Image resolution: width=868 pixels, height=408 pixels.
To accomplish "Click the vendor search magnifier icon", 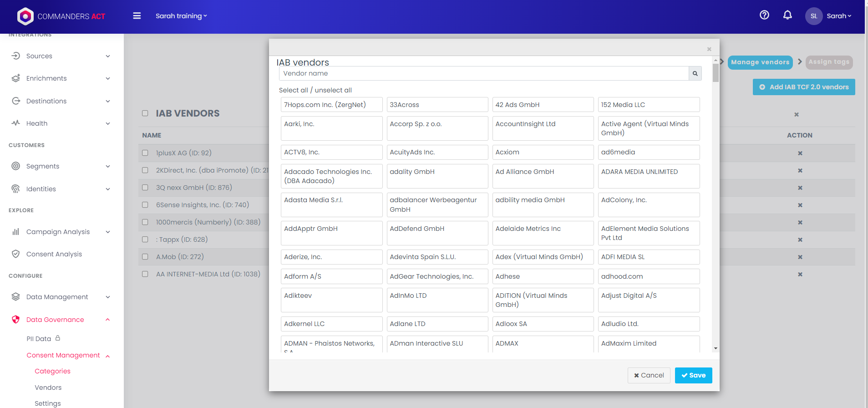I will 695,73.
